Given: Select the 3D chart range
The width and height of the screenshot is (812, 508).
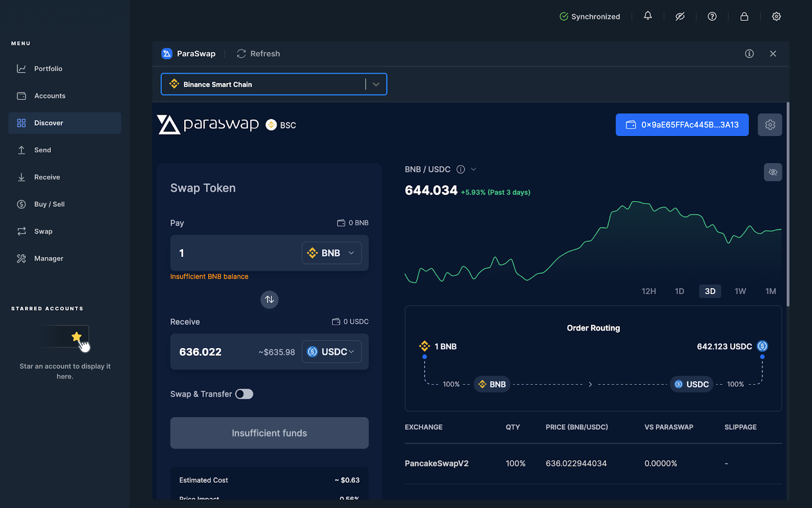Looking at the screenshot, I should (x=710, y=291).
